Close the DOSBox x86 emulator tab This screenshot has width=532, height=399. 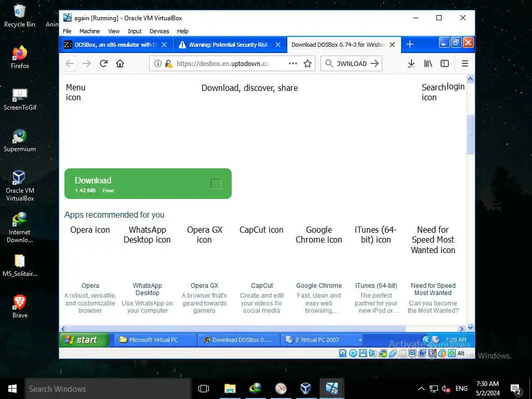164,45
